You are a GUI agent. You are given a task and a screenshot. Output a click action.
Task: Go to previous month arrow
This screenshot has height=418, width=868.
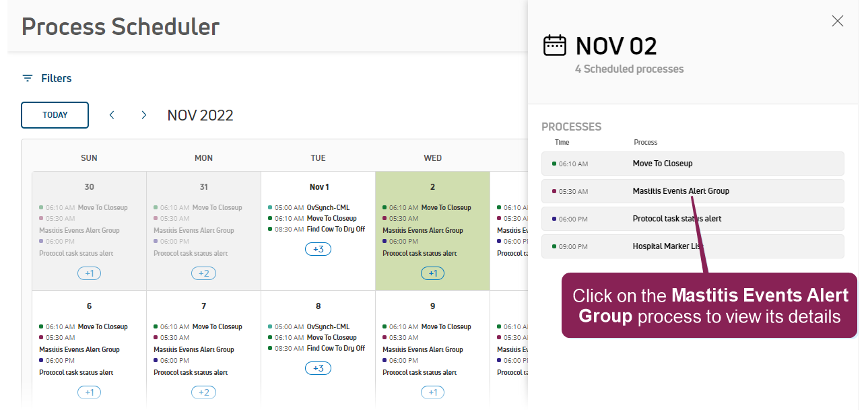pos(112,115)
